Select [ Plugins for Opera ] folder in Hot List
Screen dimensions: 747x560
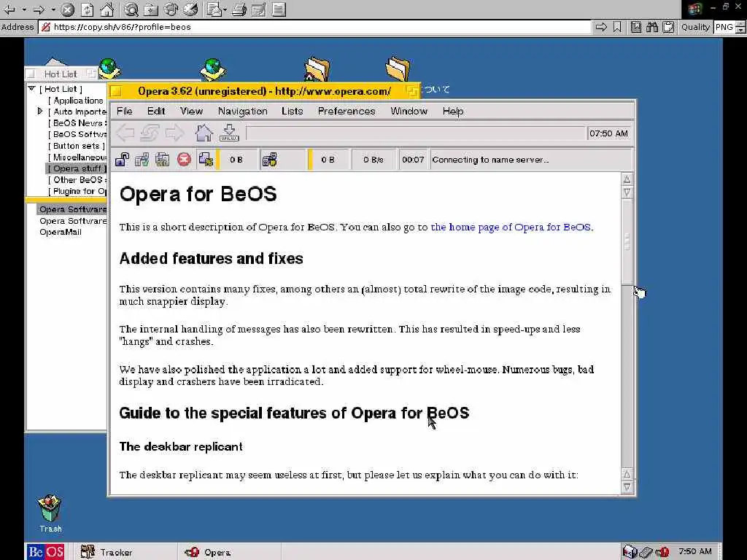click(77, 191)
